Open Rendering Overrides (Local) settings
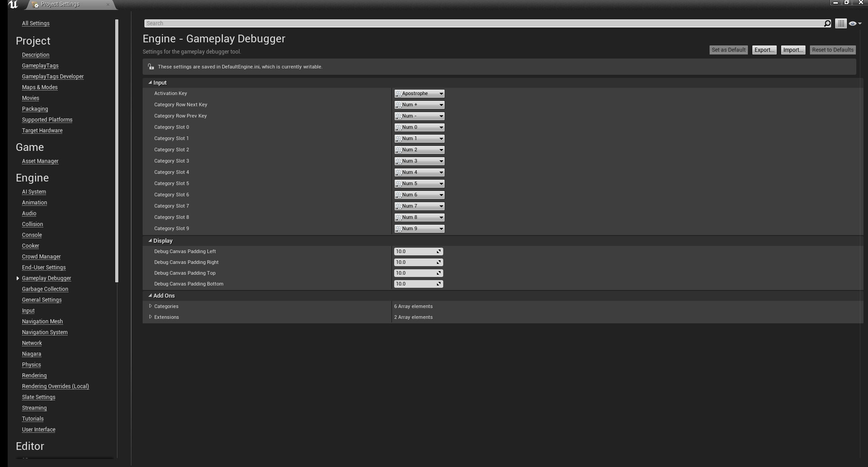 55,386
